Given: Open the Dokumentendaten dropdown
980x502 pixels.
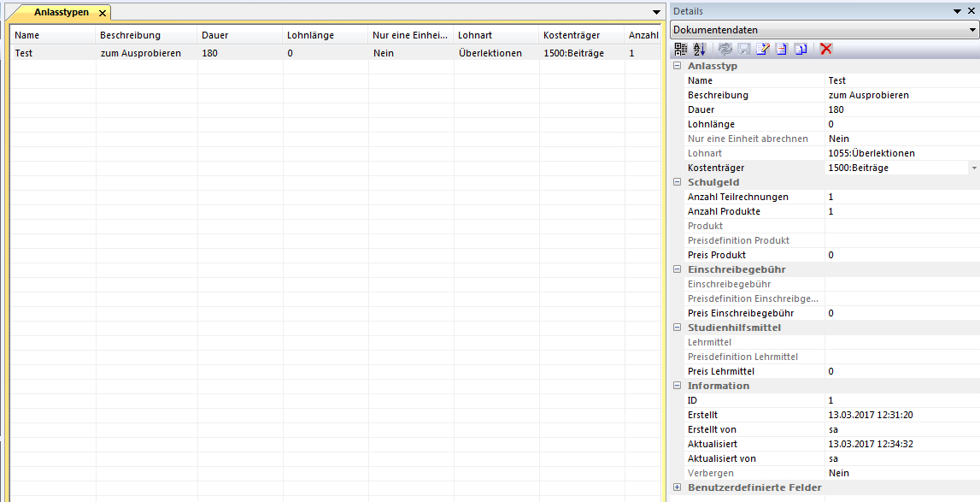Looking at the screenshot, I should 972,30.
